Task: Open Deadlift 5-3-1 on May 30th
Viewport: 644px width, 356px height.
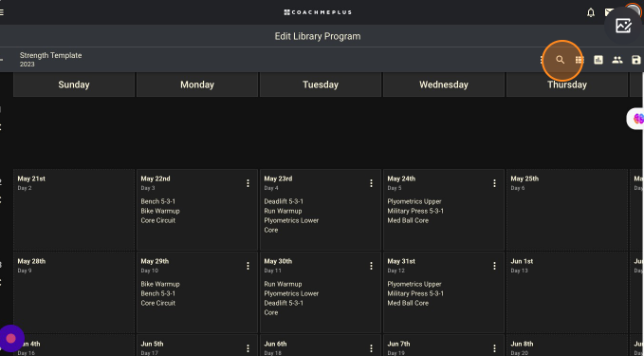Action: [x=284, y=303]
